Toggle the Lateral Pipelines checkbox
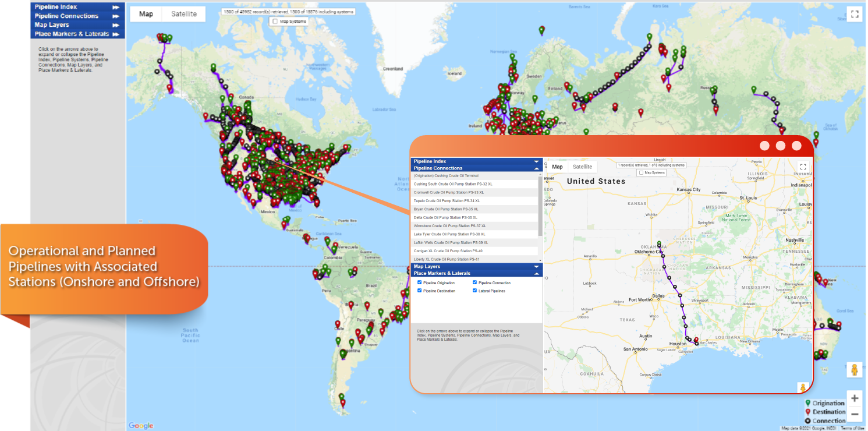Viewport: 868px width, 431px height. (475, 291)
